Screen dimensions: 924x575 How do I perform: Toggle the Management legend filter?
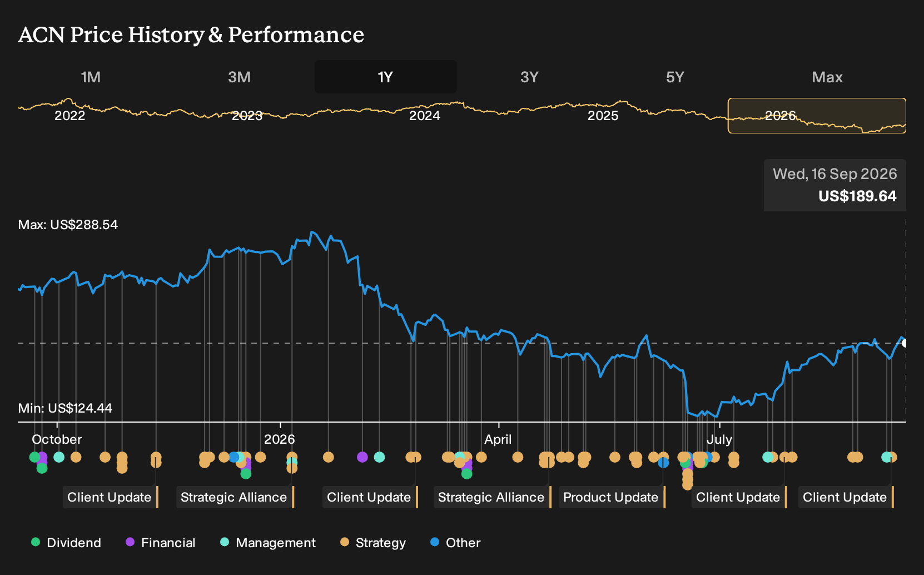(268, 543)
